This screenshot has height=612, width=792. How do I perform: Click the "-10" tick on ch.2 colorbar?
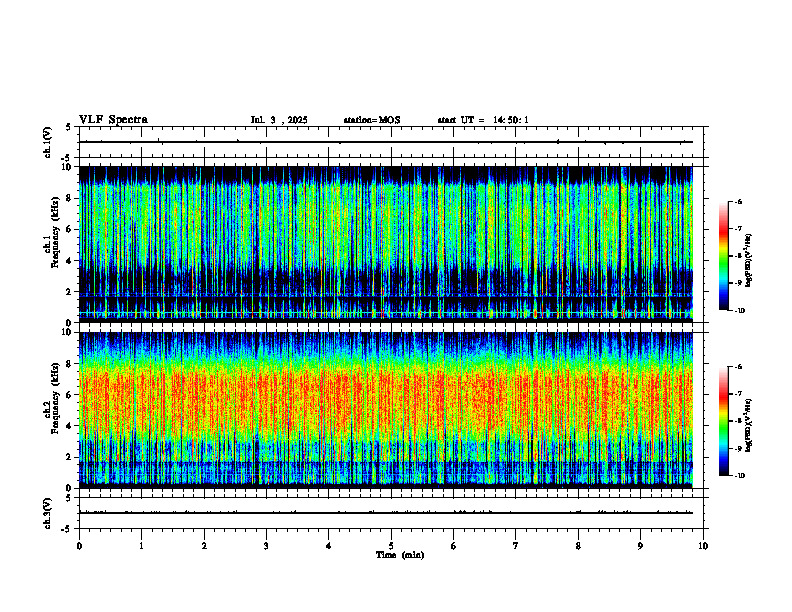[x=739, y=476]
